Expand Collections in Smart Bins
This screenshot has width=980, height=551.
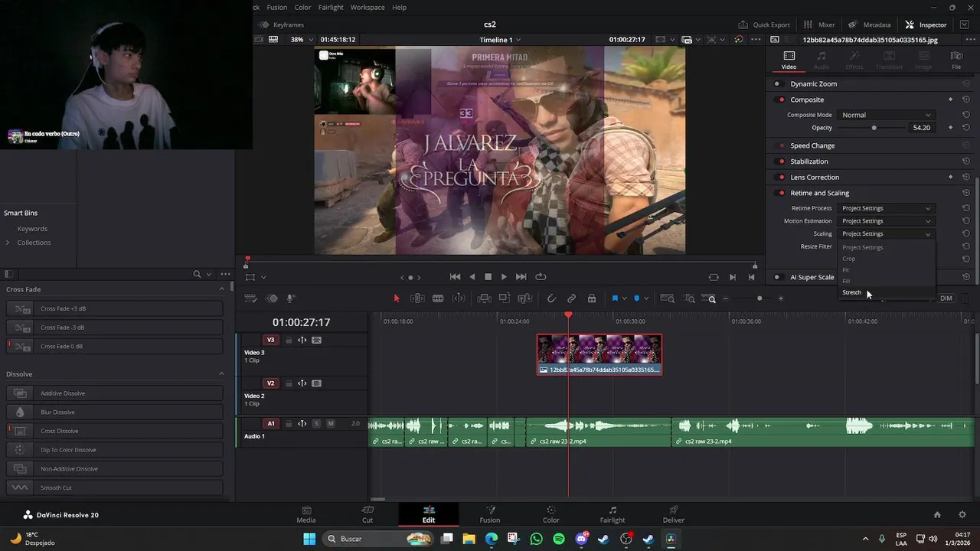[8, 243]
